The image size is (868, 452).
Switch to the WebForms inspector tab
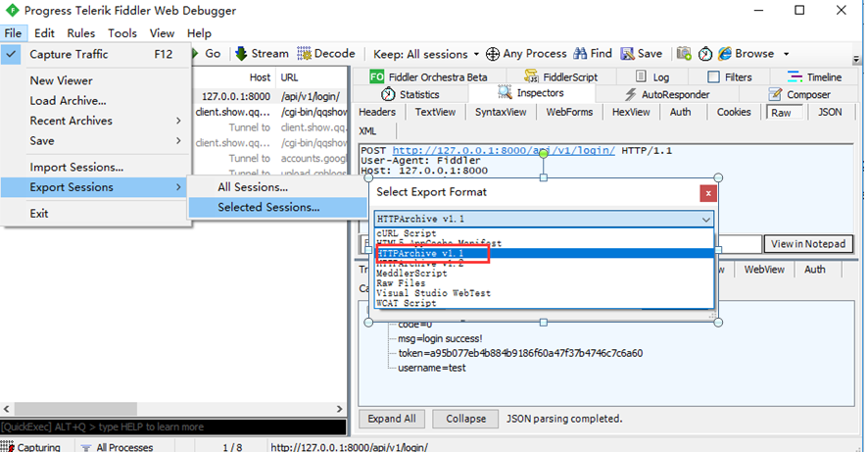[x=569, y=112]
